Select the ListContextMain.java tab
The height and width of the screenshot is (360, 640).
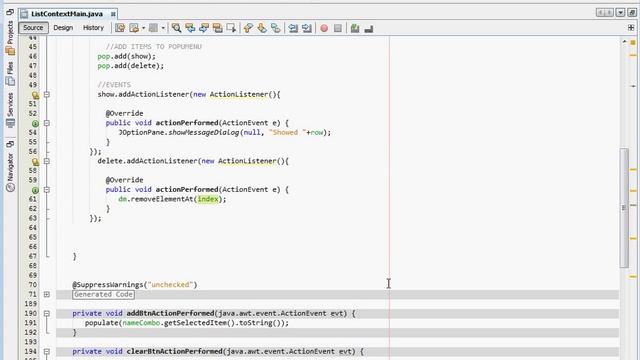click(x=67, y=14)
